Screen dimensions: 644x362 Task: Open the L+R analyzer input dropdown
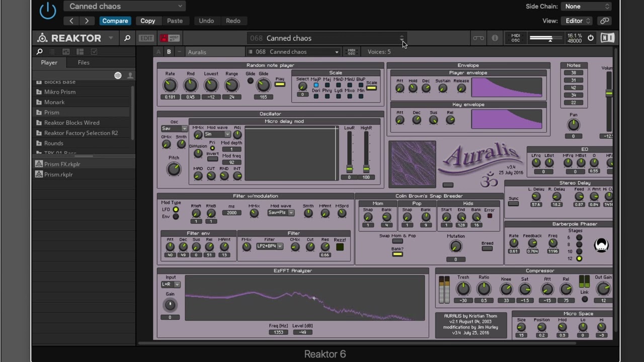tap(171, 284)
